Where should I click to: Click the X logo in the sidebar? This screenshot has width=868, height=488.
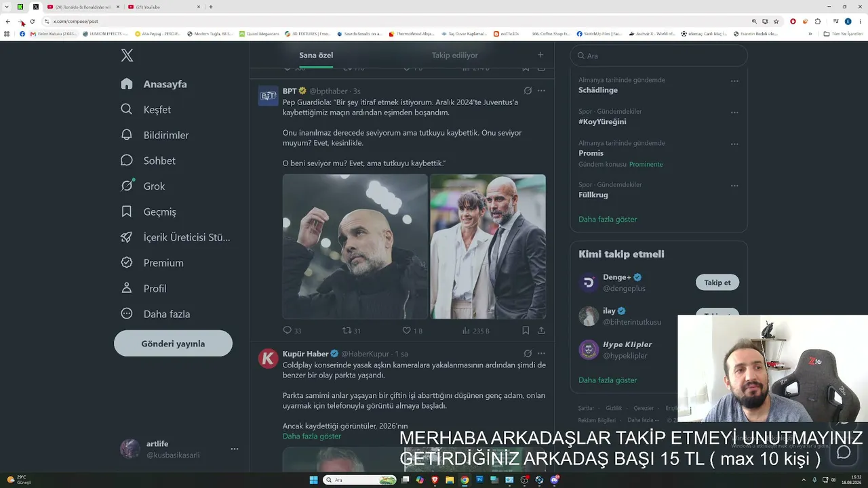click(x=127, y=56)
